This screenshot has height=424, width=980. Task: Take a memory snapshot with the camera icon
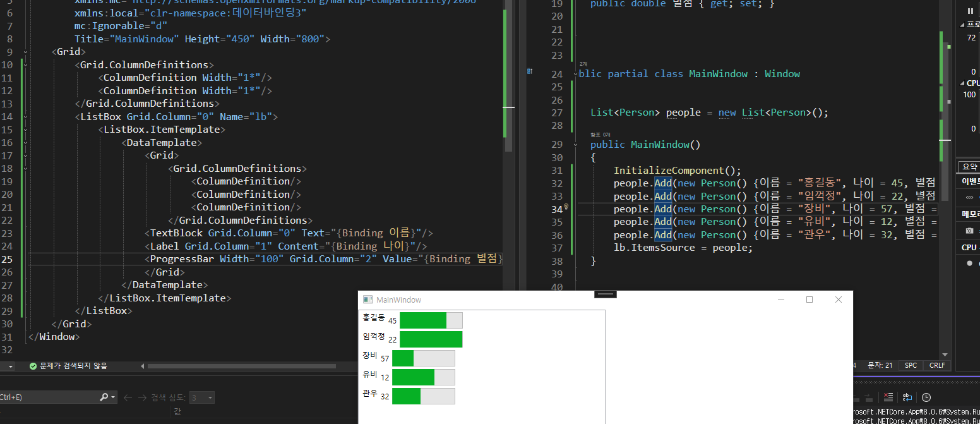coord(969,231)
